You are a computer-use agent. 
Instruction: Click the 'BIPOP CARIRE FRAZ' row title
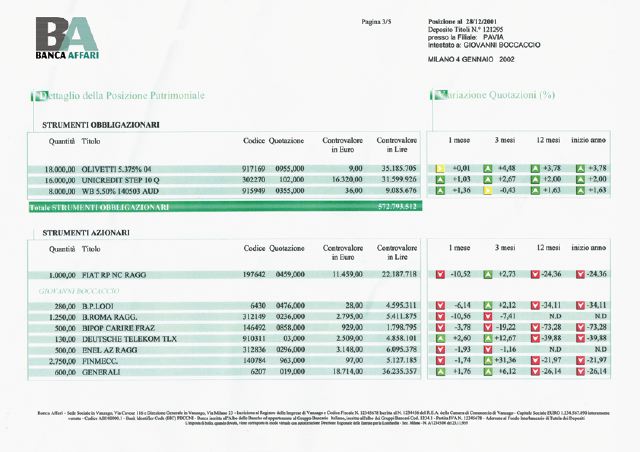[118, 328]
